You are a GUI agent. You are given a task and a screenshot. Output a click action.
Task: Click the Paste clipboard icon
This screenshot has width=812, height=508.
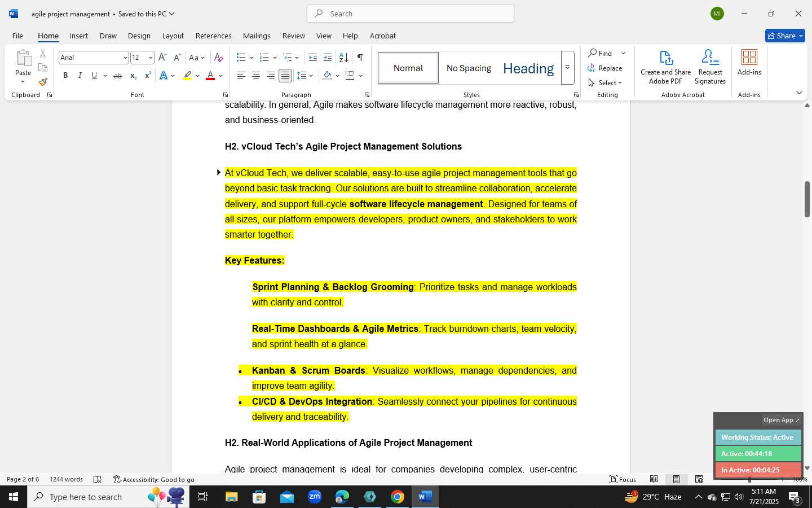[23, 58]
